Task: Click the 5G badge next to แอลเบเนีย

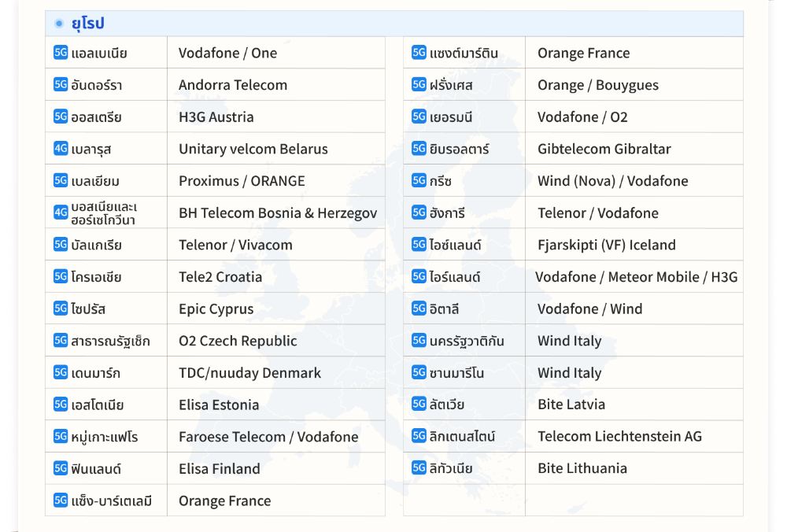Action: (61, 53)
